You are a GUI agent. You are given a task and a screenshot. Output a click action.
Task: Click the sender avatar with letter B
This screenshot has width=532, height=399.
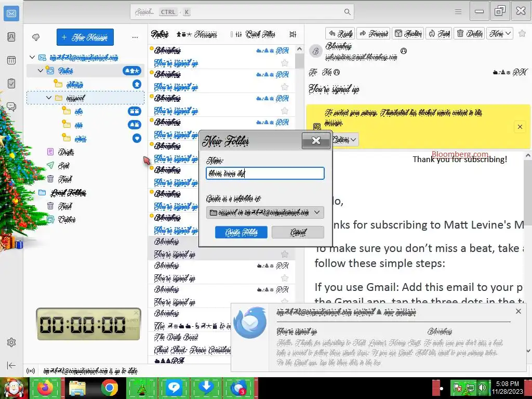click(x=316, y=51)
